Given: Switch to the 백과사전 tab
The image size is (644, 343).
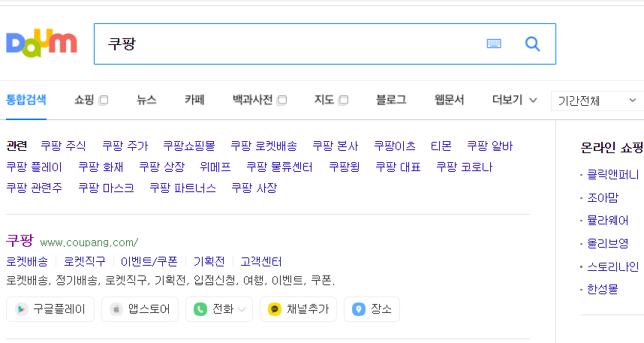Looking at the screenshot, I should pyautogui.click(x=253, y=100).
